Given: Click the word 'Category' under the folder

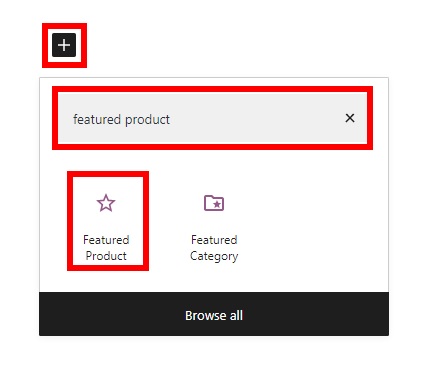Looking at the screenshot, I should coord(214,256).
